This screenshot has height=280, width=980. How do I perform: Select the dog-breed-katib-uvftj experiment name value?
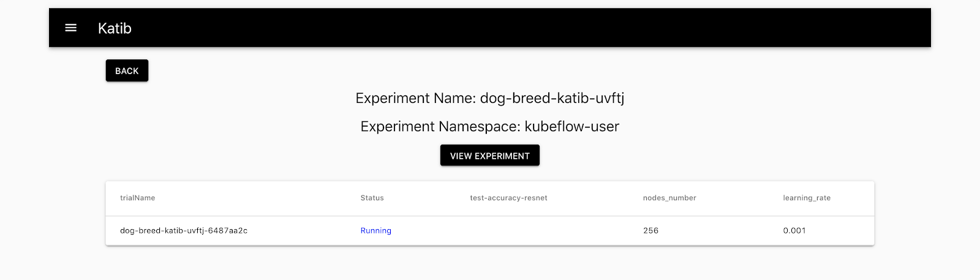[552, 98]
